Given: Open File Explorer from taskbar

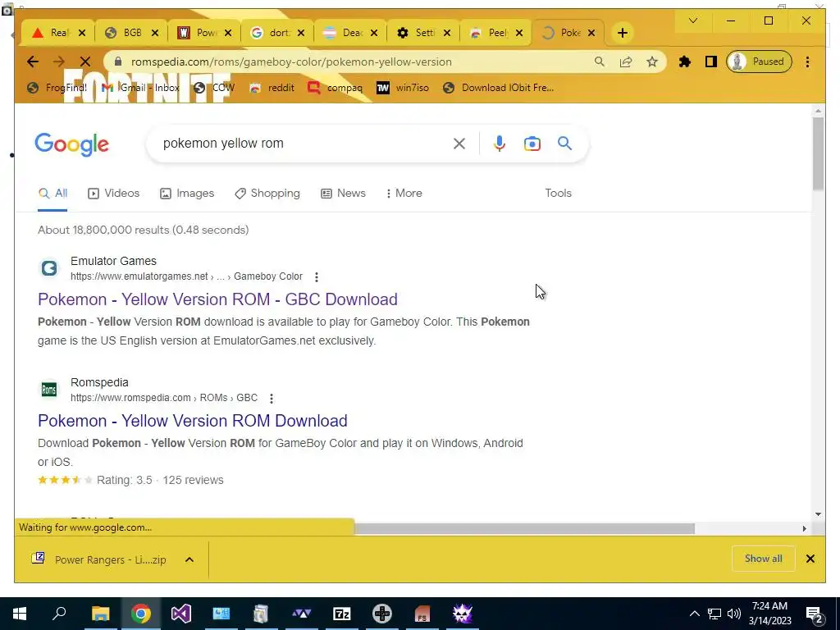Looking at the screenshot, I should [x=100, y=614].
